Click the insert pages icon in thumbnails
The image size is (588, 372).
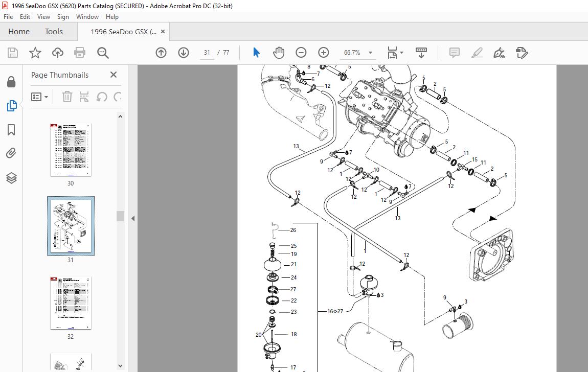point(84,97)
